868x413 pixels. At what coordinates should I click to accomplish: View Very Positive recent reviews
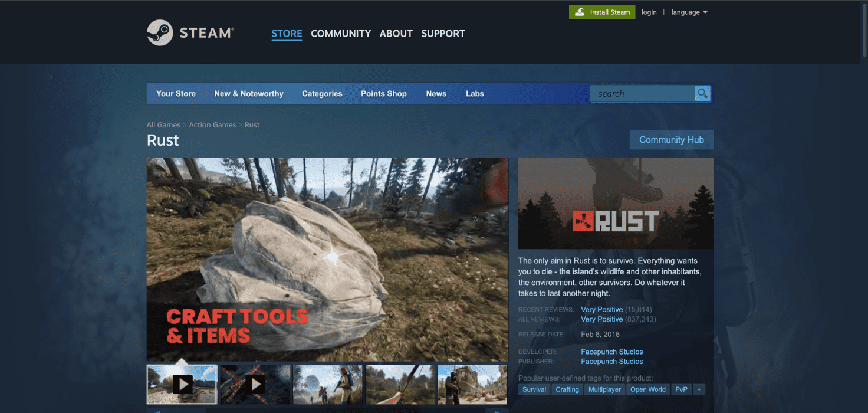[601, 309]
